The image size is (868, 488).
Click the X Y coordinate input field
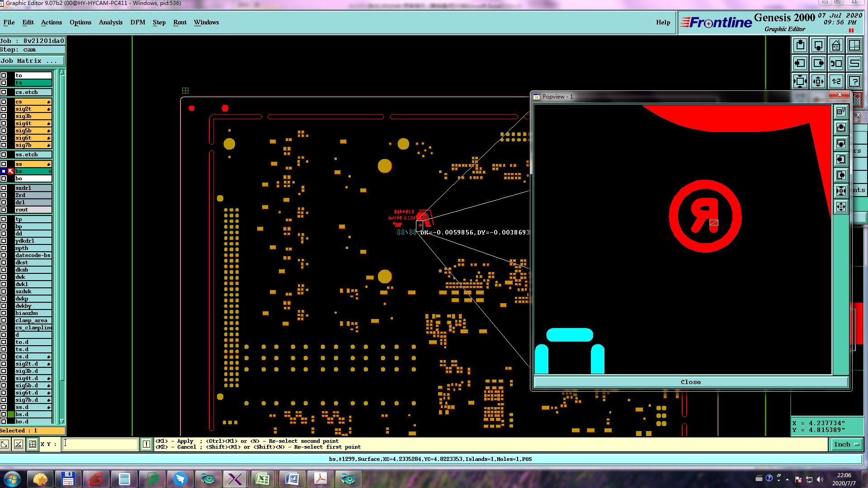[x=100, y=444]
